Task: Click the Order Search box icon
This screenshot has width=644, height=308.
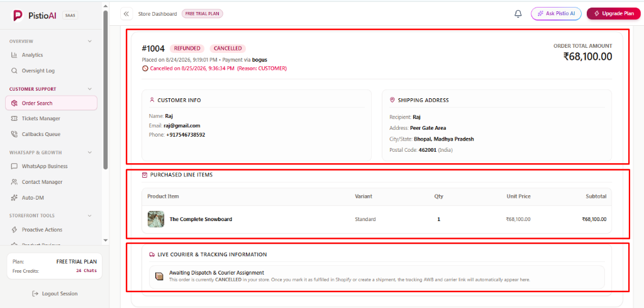Action: pos(14,103)
